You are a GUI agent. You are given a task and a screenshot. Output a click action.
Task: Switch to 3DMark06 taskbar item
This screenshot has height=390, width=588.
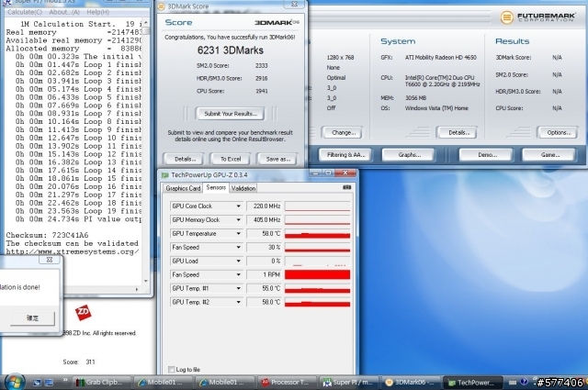[x=411, y=383]
